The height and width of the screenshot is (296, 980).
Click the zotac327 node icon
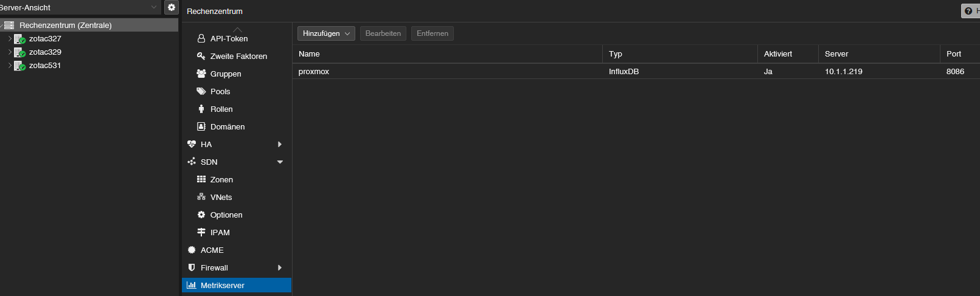[19, 39]
